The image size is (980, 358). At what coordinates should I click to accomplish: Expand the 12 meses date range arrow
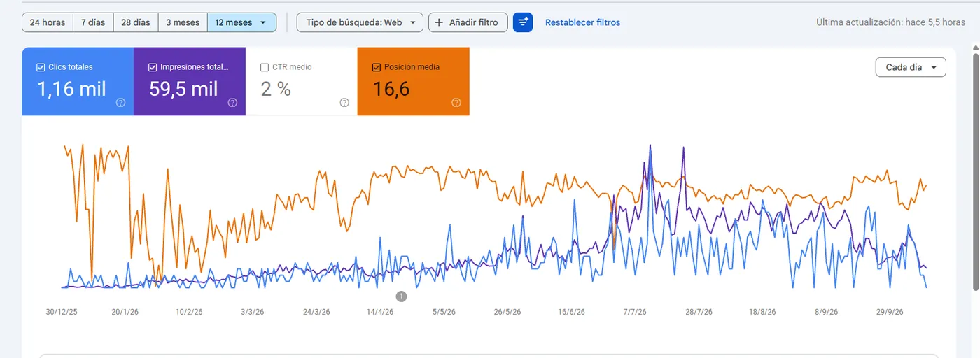[x=263, y=22]
